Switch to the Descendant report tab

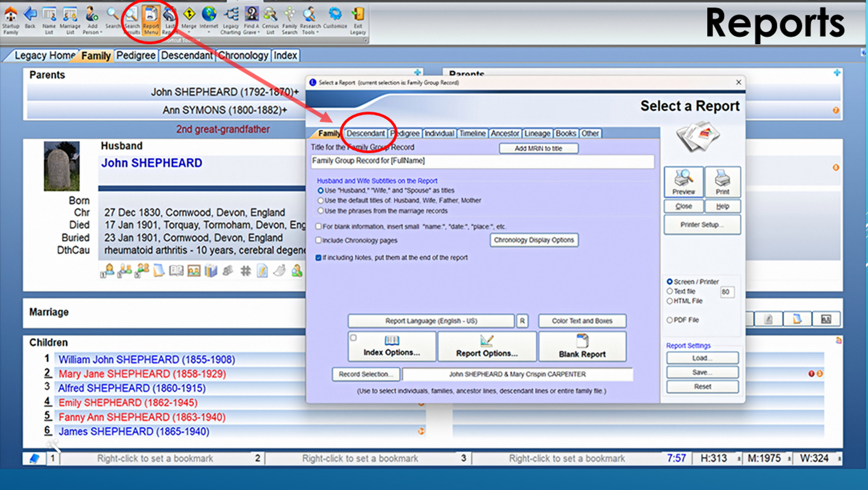[x=366, y=134]
